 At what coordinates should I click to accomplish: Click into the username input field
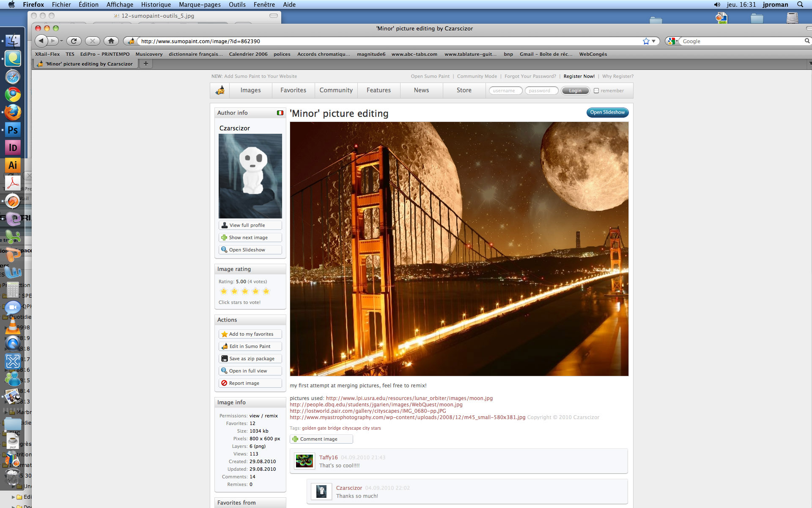505,91
